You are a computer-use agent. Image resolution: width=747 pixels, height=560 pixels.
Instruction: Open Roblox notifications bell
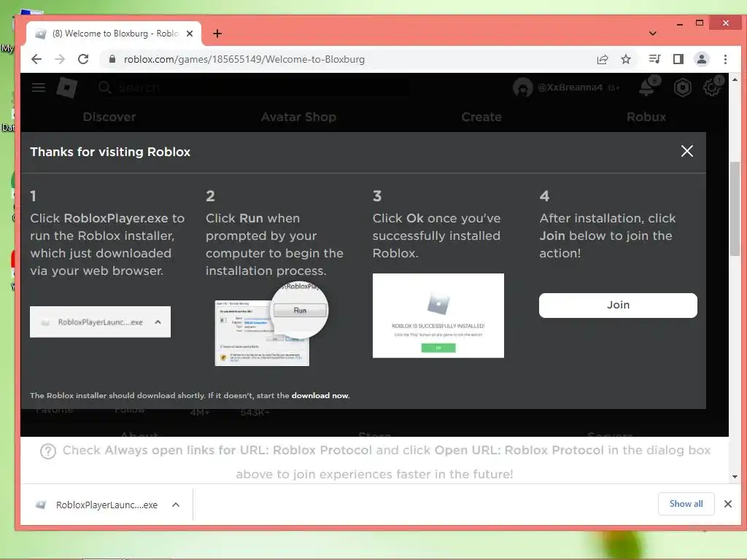(647, 87)
